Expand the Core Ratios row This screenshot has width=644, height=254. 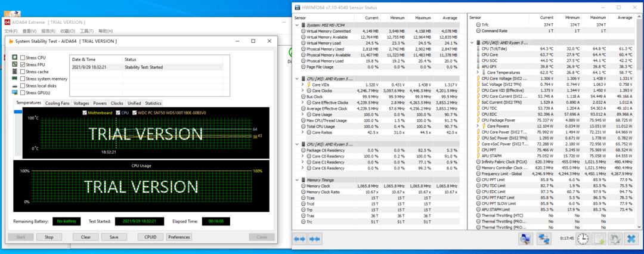(303, 132)
